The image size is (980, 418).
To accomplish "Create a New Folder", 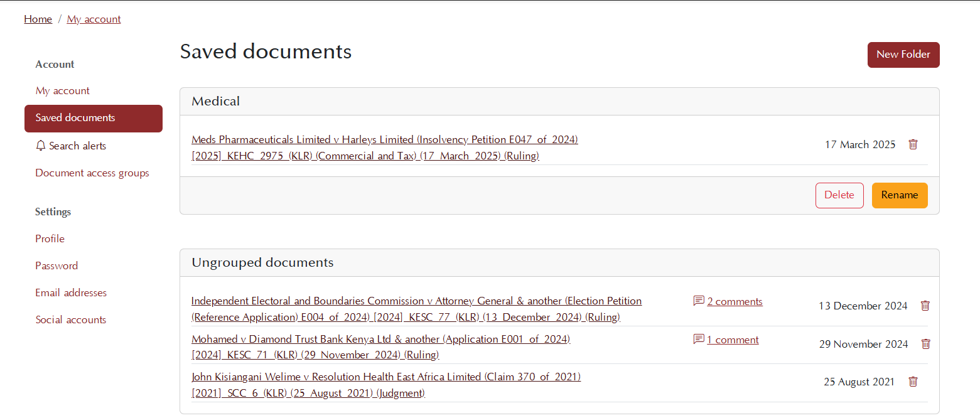I will click(x=903, y=55).
